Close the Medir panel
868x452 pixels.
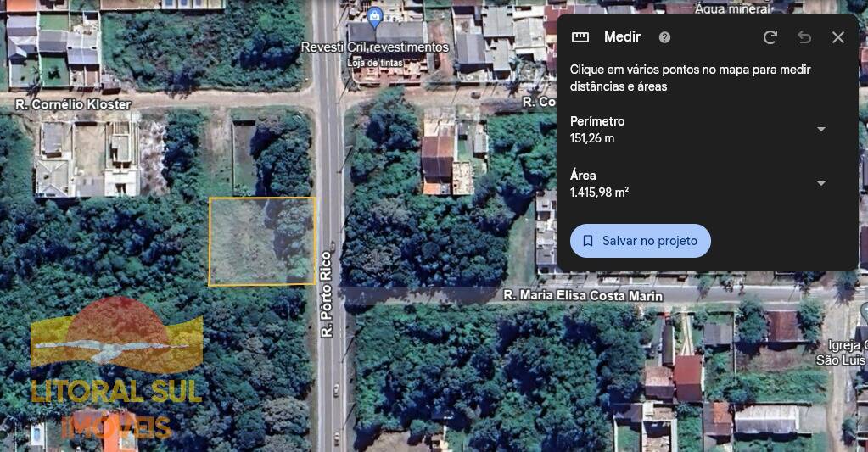[838, 37]
